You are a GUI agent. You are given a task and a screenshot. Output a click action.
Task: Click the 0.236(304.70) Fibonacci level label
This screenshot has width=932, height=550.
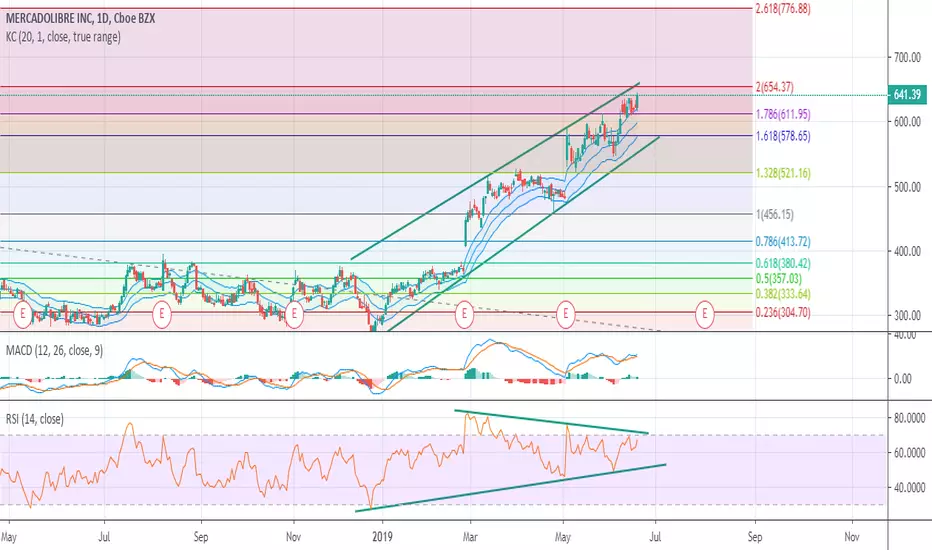click(783, 313)
